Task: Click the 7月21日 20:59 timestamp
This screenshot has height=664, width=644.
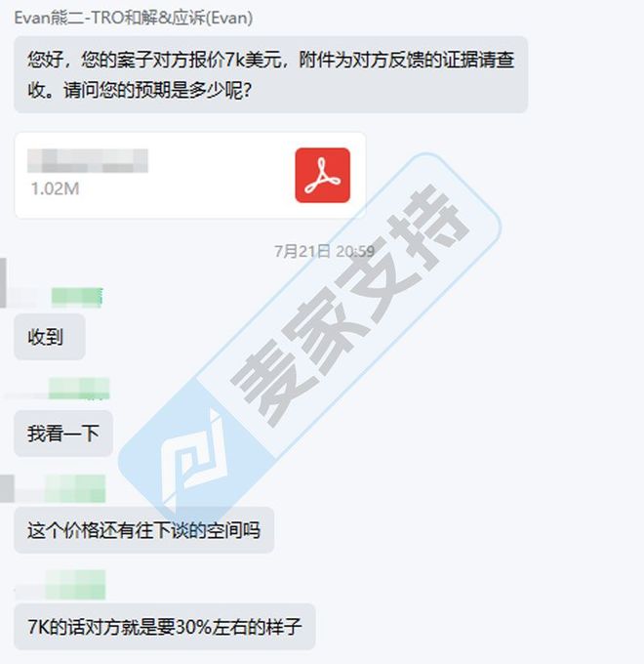Action: pyautogui.click(x=324, y=252)
